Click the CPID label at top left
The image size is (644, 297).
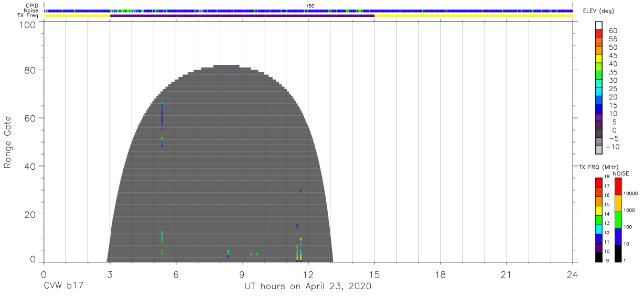point(31,5)
